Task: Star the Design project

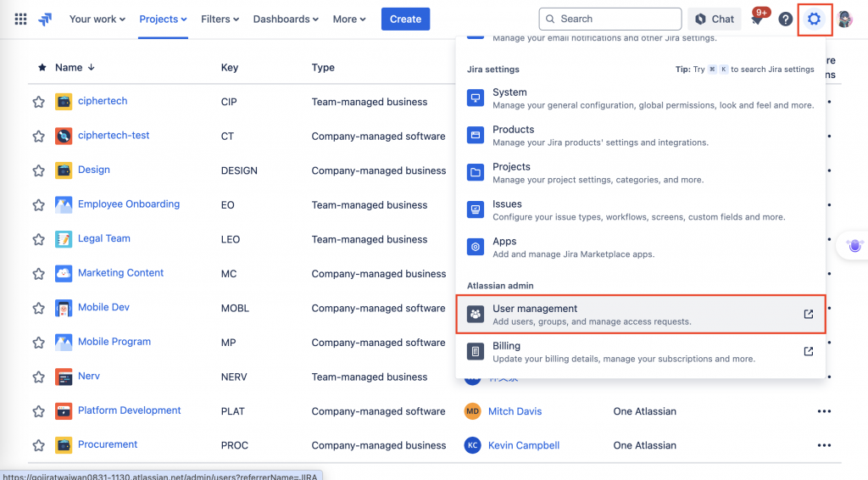Action: coord(38,170)
